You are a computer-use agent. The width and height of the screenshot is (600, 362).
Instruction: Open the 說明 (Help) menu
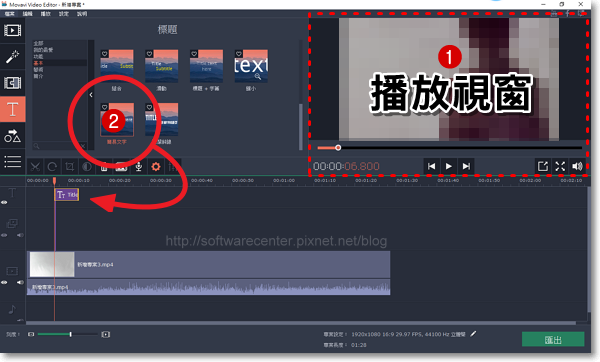pyautogui.click(x=82, y=14)
